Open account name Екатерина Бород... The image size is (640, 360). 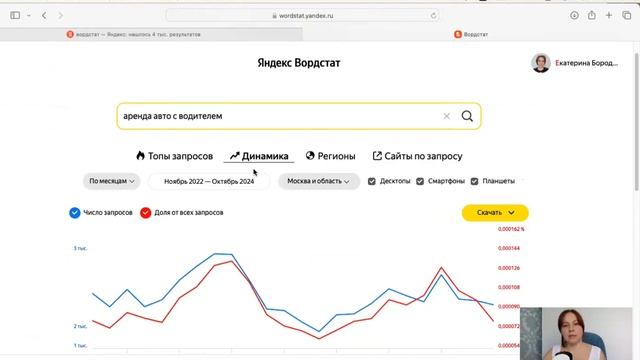click(x=587, y=63)
